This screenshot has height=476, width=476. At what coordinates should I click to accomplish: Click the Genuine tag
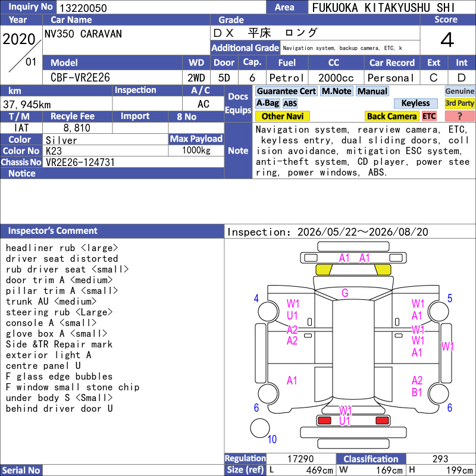(459, 92)
